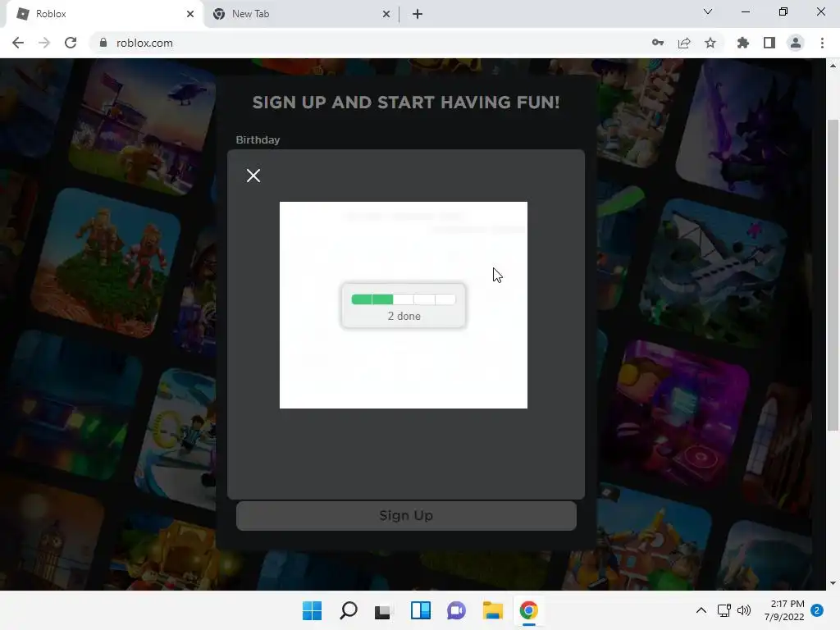This screenshot has height=630, width=840.
Task: Show hidden system tray icons
Action: click(701, 610)
